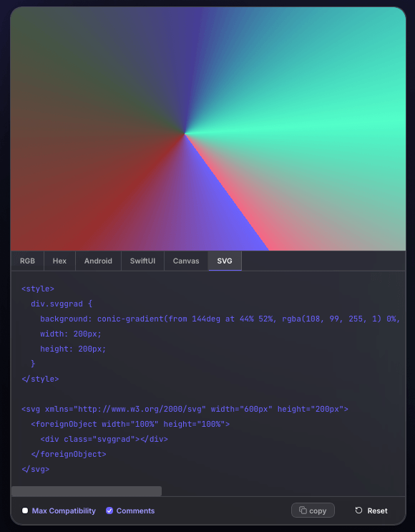The height and width of the screenshot is (532, 415).
Task: Click the closing '</style>' tag line
Action: [x=40, y=379]
